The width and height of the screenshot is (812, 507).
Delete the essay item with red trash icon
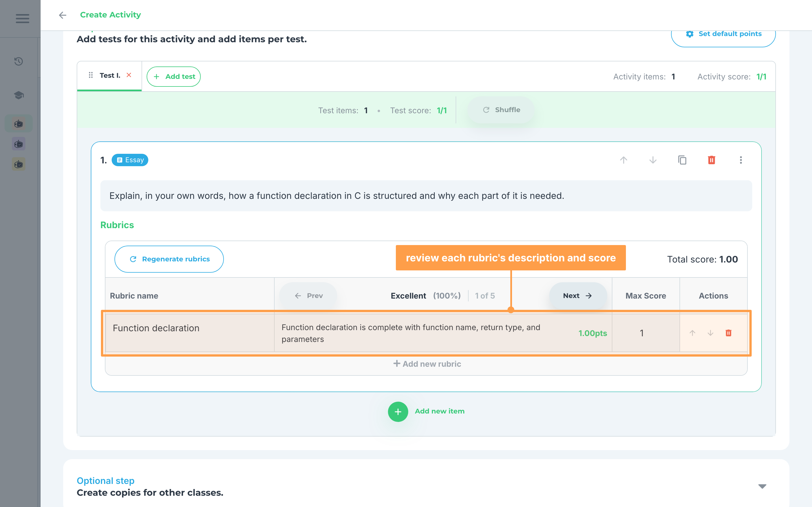click(711, 160)
